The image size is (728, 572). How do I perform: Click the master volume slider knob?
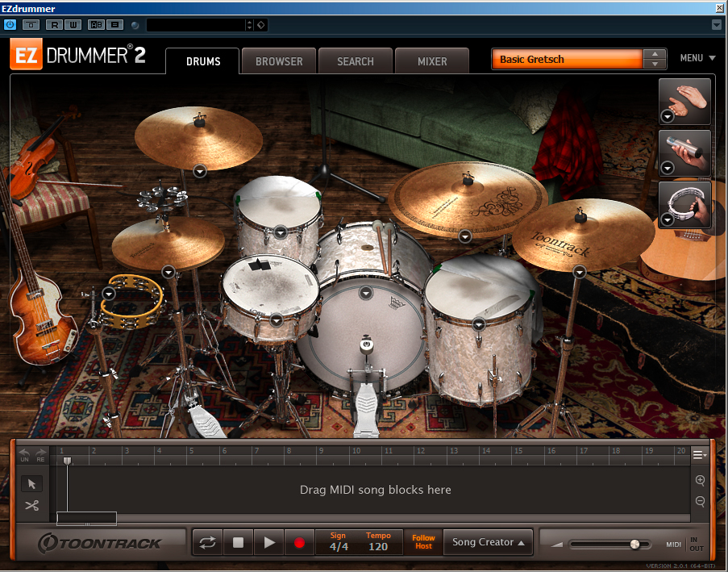[634, 544]
